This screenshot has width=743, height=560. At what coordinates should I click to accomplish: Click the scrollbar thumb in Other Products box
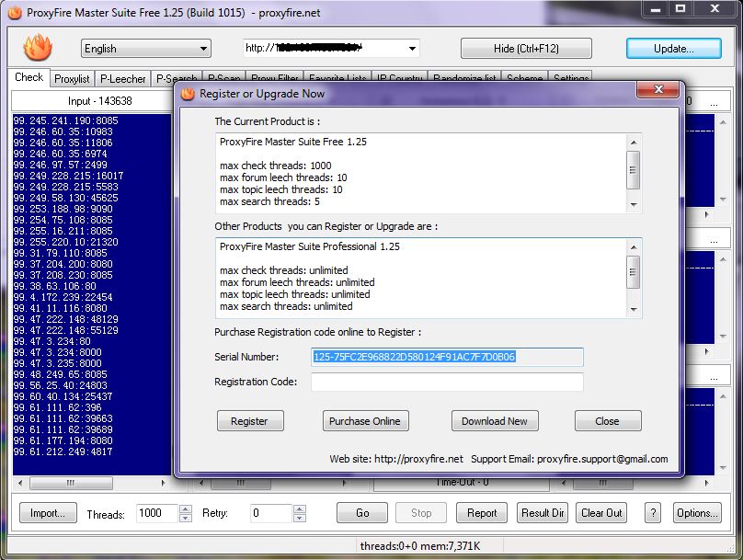[x=633, y=272]
